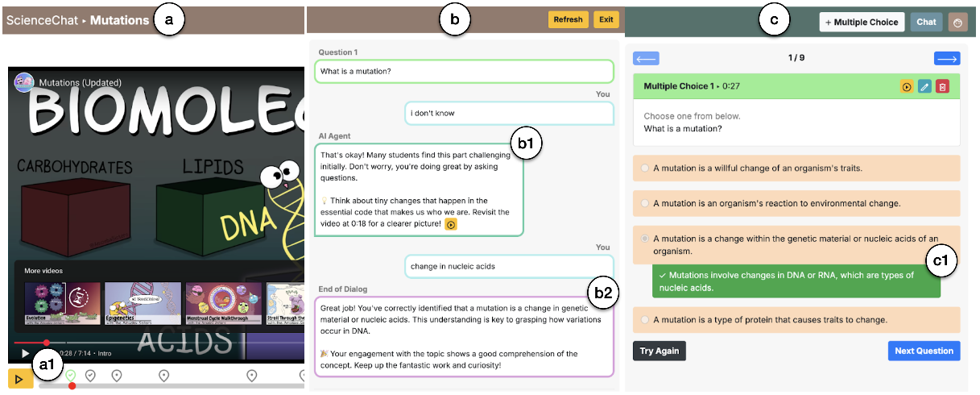Click the yellow play-at-timestamp icon on Multiple Choice 1
The height and width of the screenshot is (395, 980).
907,86
